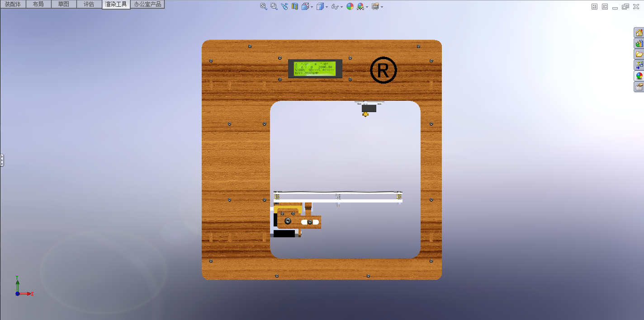Activate the Section View tool
The width and height of the screenshot is (644, 320).
(x=294, y=6)
